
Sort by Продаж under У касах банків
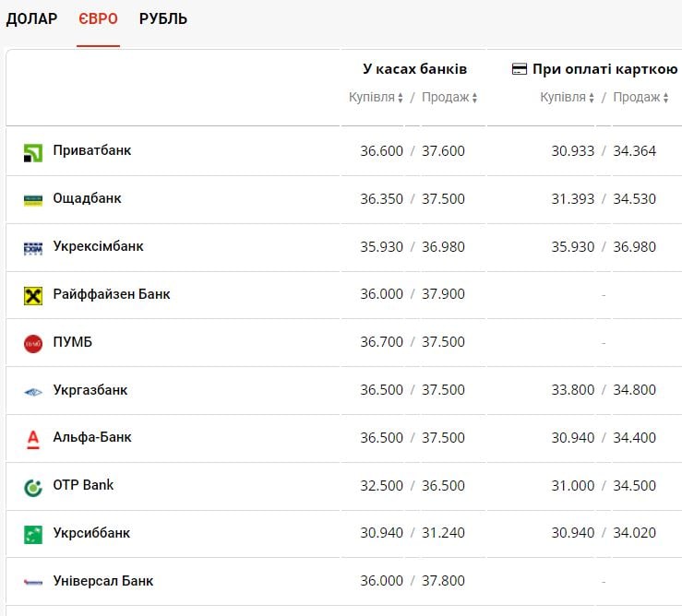(449, 98)
